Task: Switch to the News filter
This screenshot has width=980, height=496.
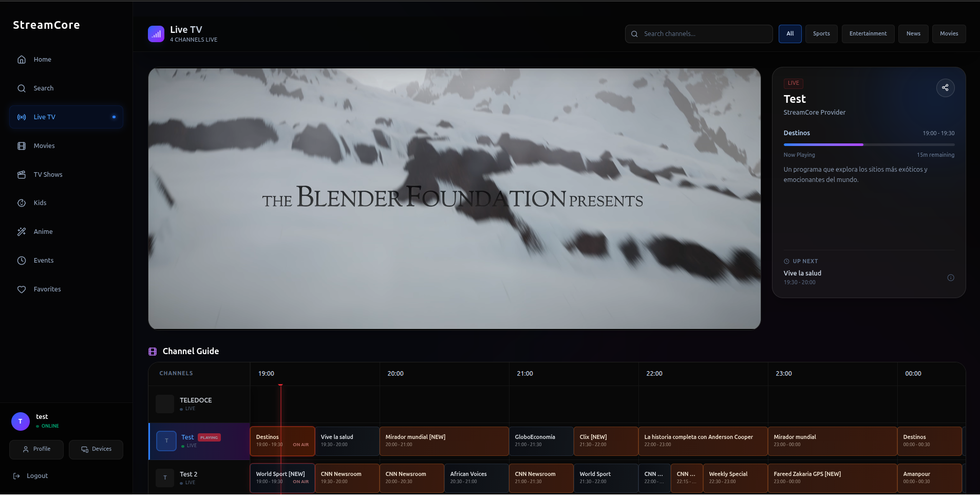Action: point(913,33)
